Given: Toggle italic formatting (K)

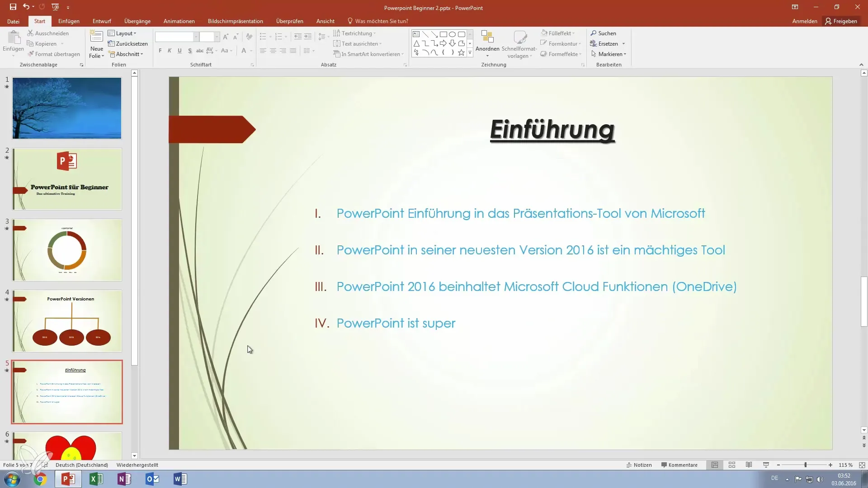Looking at the screenshot, I should pyautogui.click(x=170, y=51).
